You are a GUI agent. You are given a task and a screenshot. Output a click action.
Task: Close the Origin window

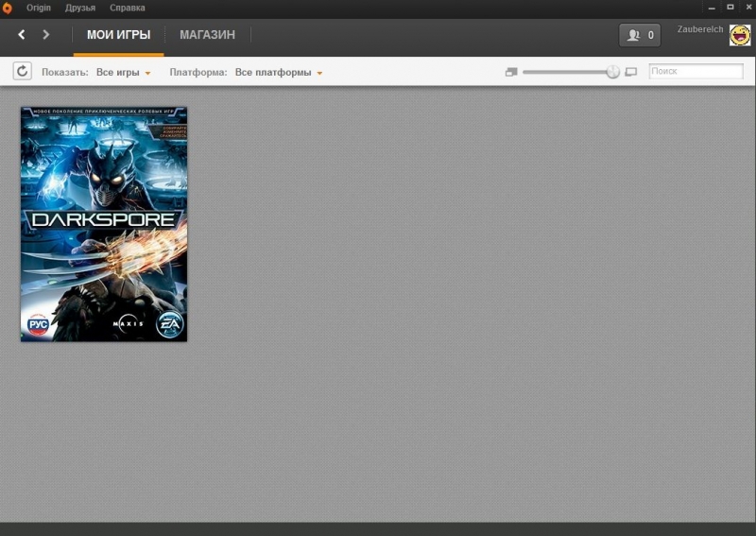click(x=748, y=8)
